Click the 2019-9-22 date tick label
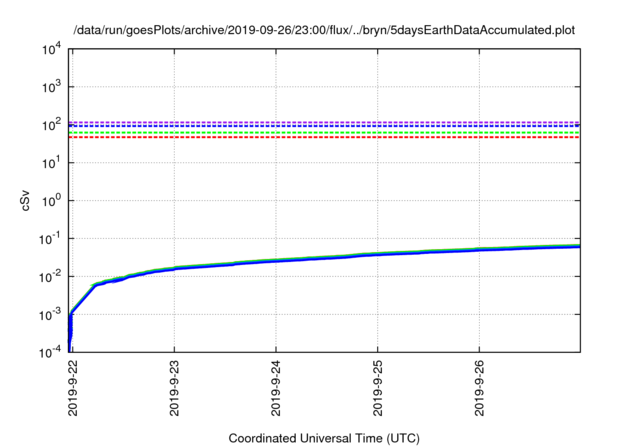640x448 pixels. click(x=73, y=388)
